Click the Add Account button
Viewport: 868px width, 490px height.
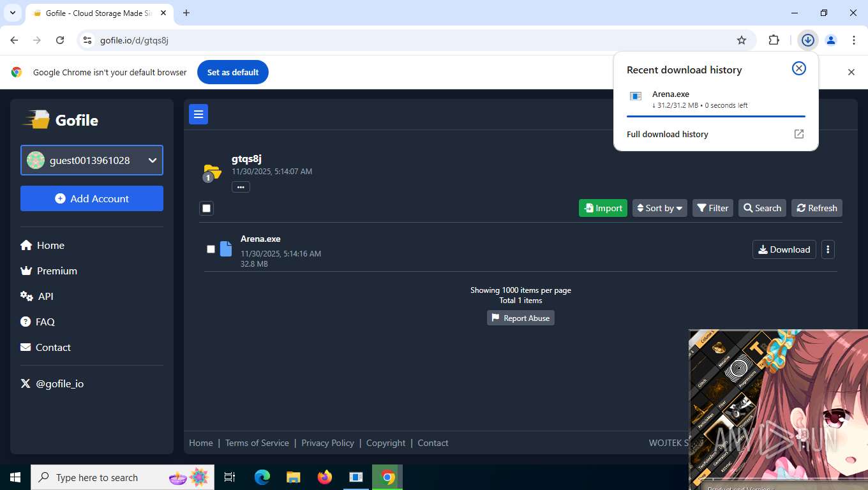coord(92,198)
